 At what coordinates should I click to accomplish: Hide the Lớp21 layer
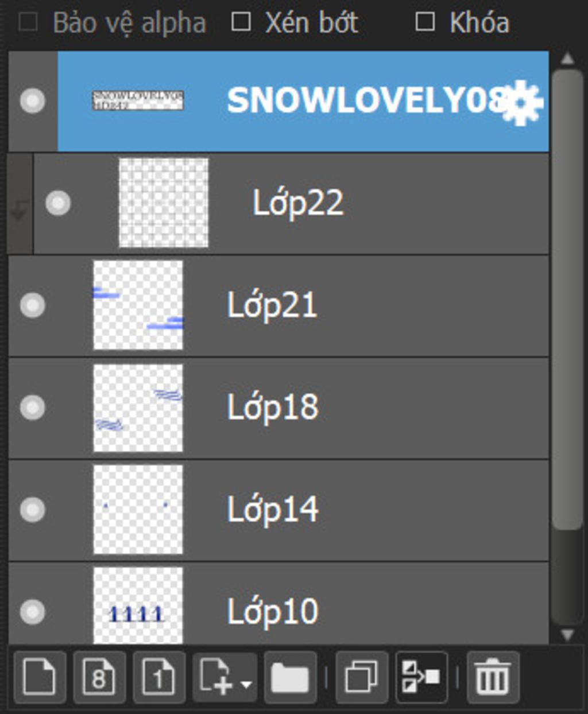pos(32,305)
